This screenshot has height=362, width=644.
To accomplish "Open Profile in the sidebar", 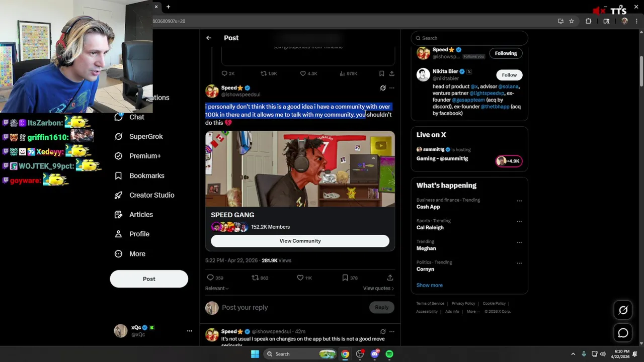I will click(132, 234).
